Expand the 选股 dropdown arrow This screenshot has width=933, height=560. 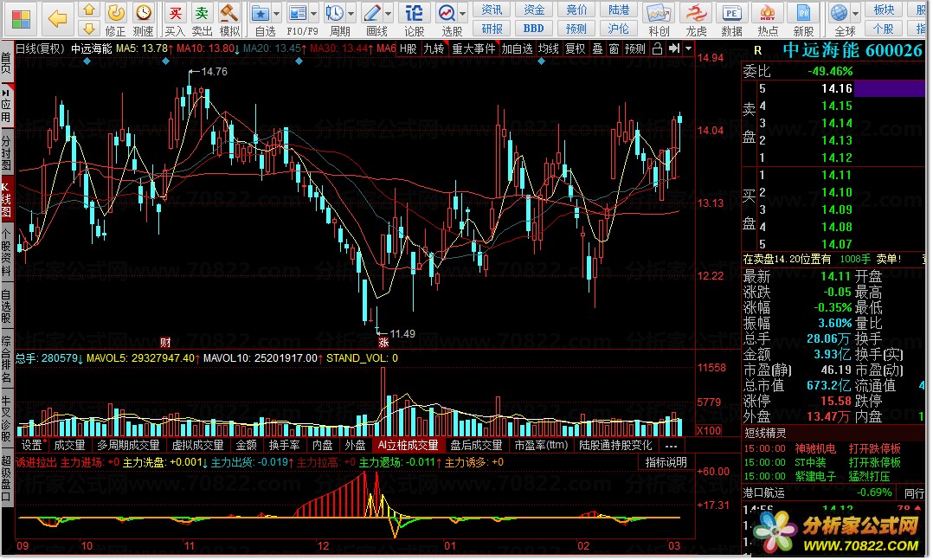[x=462, y=14]
